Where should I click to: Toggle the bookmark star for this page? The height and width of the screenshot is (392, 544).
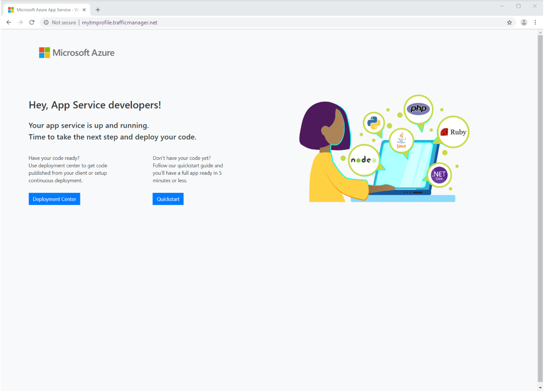click(x=509, y=22)
